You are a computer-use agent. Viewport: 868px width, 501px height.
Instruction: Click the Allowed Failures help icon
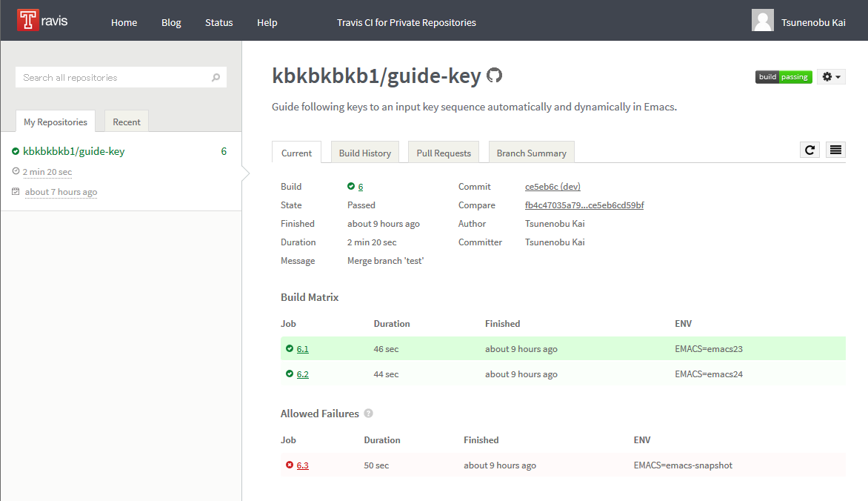click(368, 414)
